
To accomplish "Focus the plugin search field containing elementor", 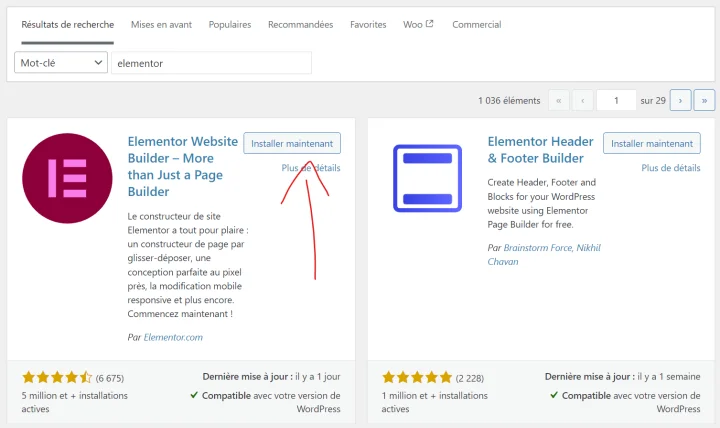I will click(211, 63).
